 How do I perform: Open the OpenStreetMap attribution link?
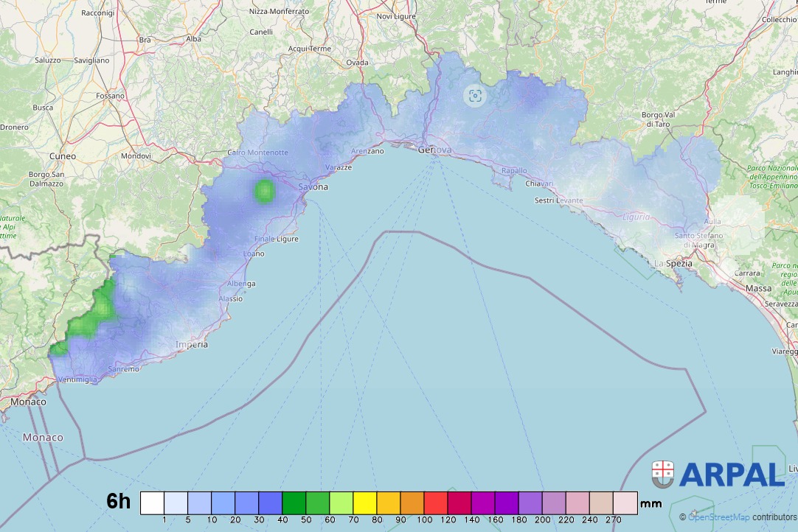pyautogui.click(x=718, y=517)
